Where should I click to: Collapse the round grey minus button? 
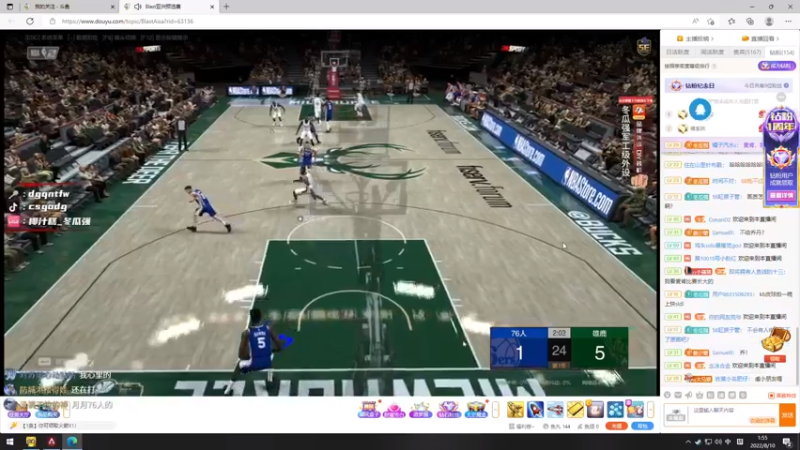(x=781, y=97)
